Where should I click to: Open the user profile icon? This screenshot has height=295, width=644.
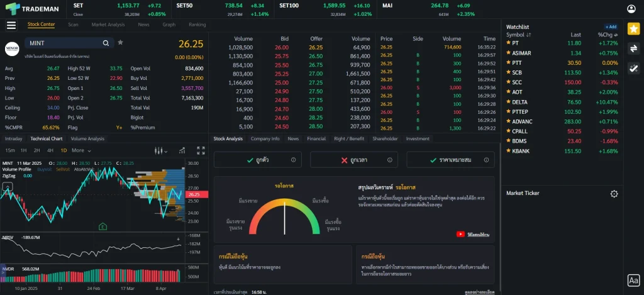click(x=631, y=9)
